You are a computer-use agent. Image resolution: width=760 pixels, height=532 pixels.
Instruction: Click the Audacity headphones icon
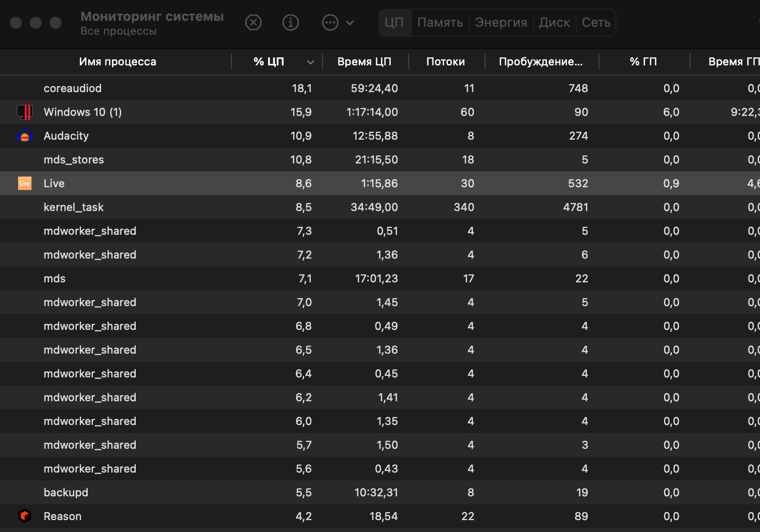click(x=25, y=136)
